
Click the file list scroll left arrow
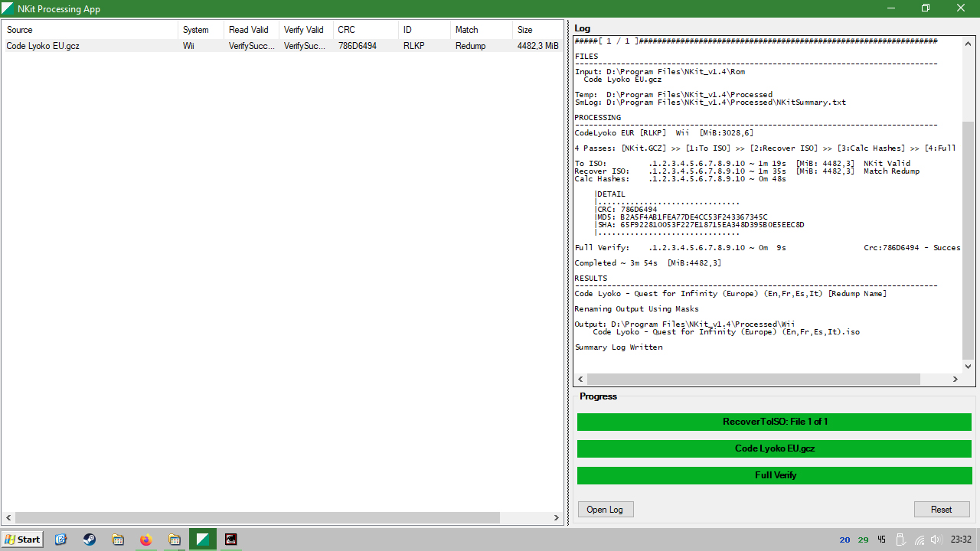8,518
